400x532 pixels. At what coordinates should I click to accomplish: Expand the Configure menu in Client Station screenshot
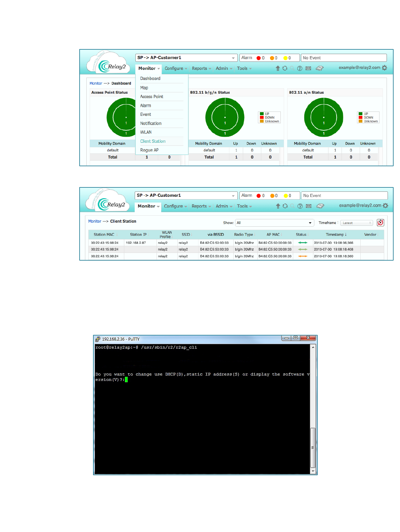pyautogui.click(x=176, y=206)
